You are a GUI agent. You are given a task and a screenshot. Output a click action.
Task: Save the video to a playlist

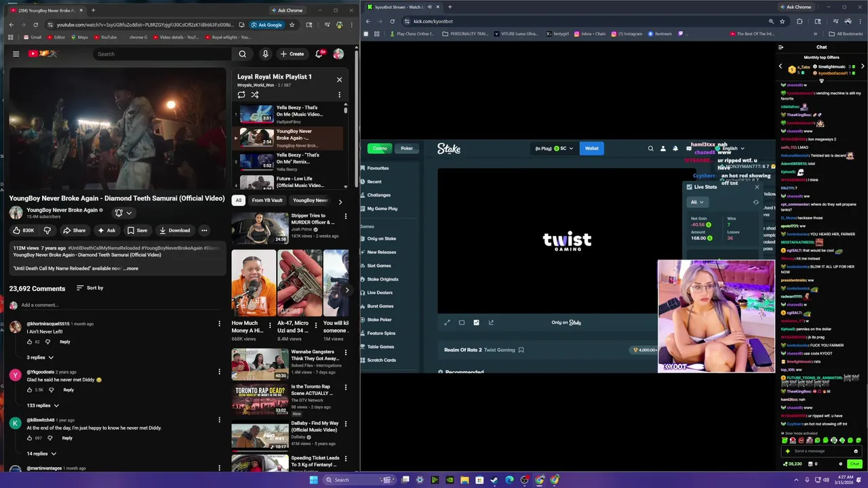click(137, 230)
